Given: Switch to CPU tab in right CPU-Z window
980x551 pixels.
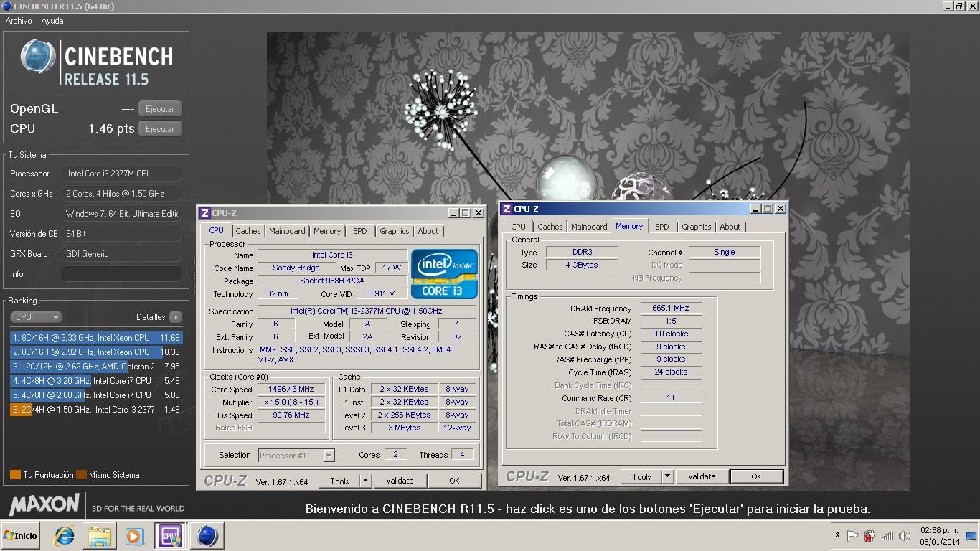Looking at the screenshot, I should 518,227.
